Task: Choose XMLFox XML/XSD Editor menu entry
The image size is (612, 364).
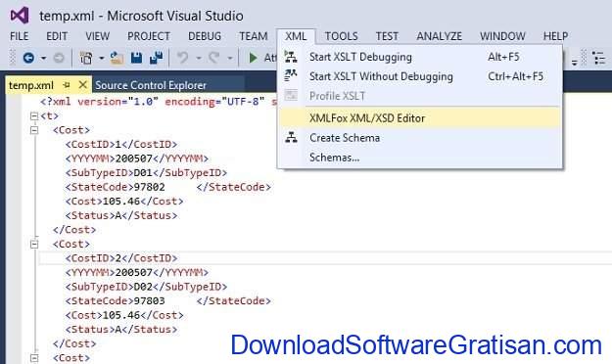Action: tap(420, 118)
